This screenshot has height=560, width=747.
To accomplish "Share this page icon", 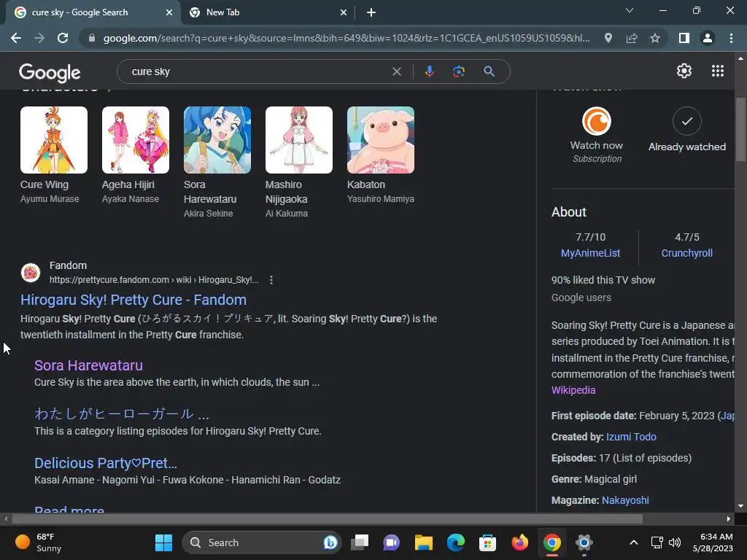I will [632, 38].
